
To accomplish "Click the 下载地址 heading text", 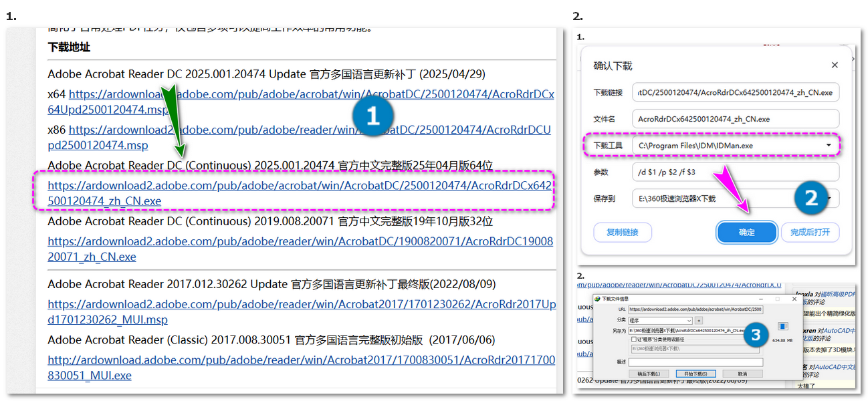I will click(x=69, y=47).
